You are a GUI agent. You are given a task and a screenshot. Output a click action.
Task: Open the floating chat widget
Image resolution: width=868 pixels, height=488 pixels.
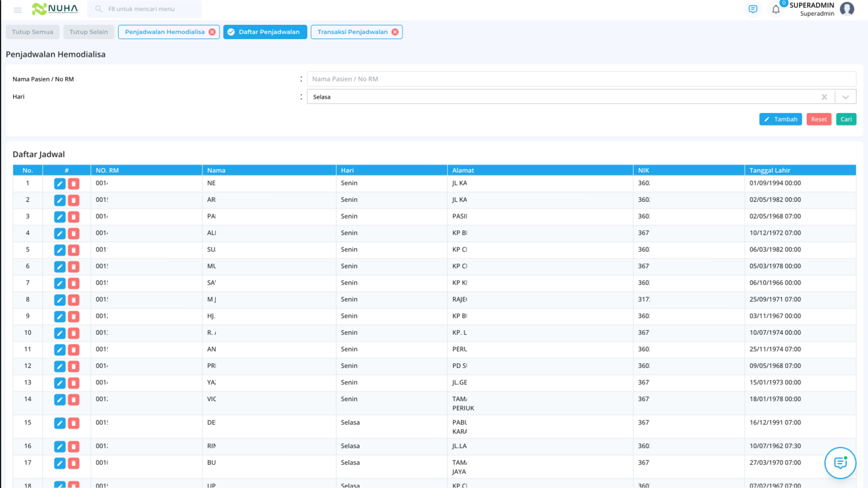point(840,463)
